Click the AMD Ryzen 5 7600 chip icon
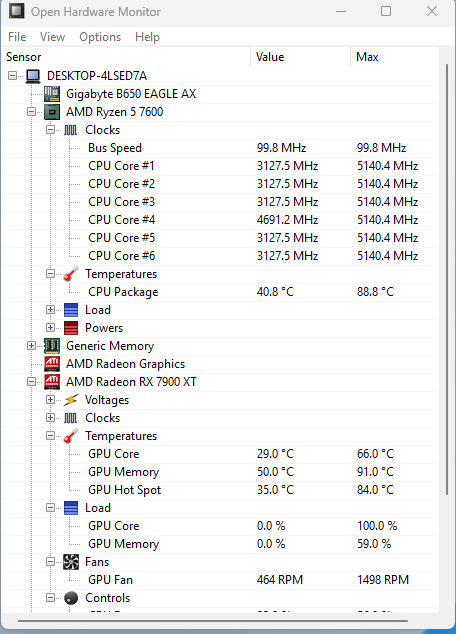456x634 pixels. (52, 112)
